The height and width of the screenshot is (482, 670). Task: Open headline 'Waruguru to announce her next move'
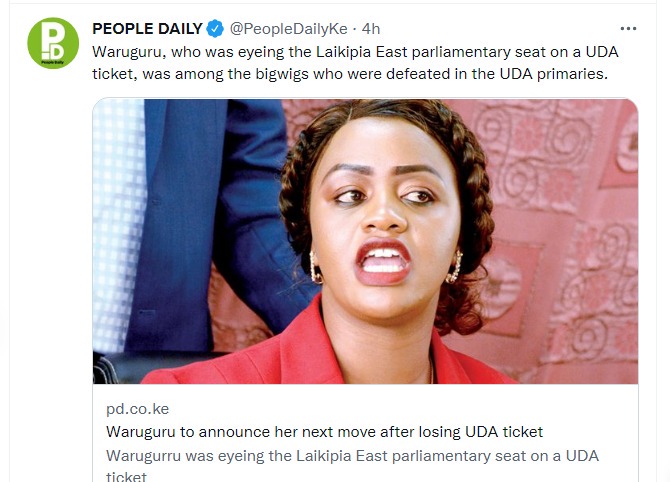point(324,432)
